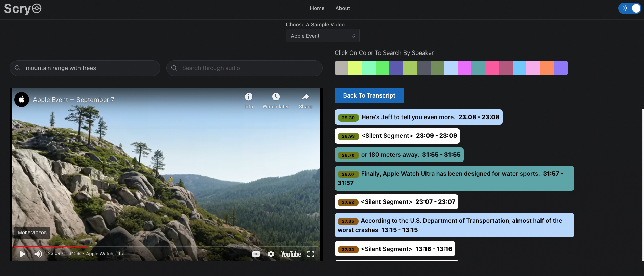Jump to 'designed for water sports' result
644x276 pixels.
coord(454,178)
